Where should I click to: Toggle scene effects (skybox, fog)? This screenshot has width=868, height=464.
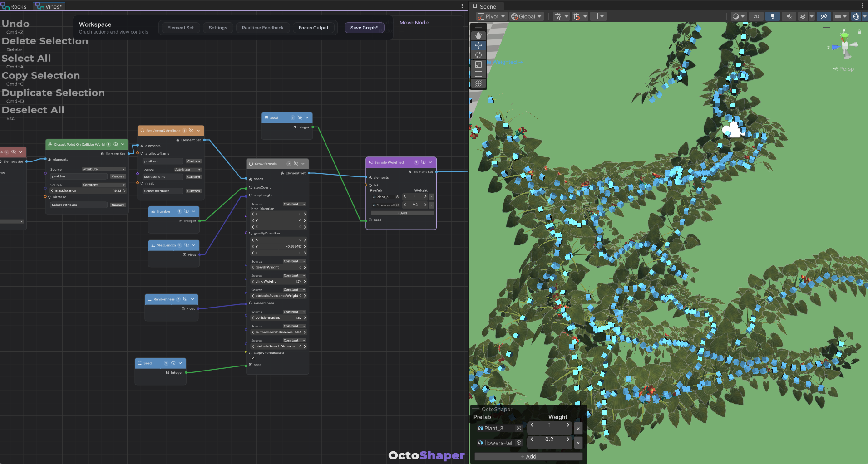[x=803, y=16]
